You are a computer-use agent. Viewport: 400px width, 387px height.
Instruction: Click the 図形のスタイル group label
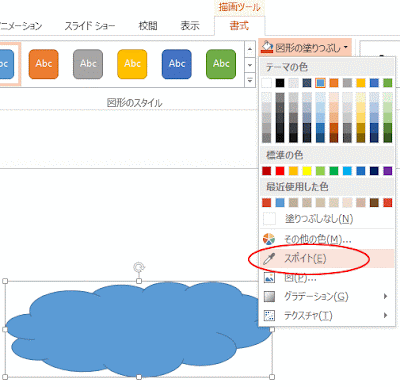click(135, 103)
